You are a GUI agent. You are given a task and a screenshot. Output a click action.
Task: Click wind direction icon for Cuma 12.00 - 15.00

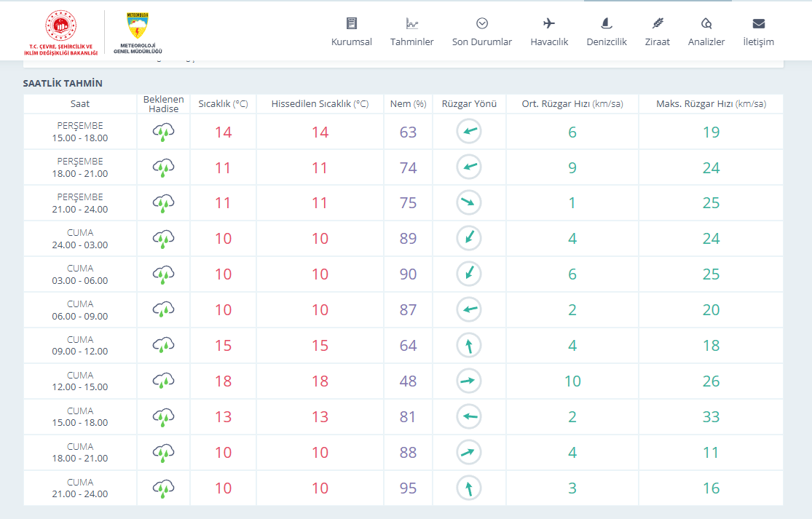(469, 381)
